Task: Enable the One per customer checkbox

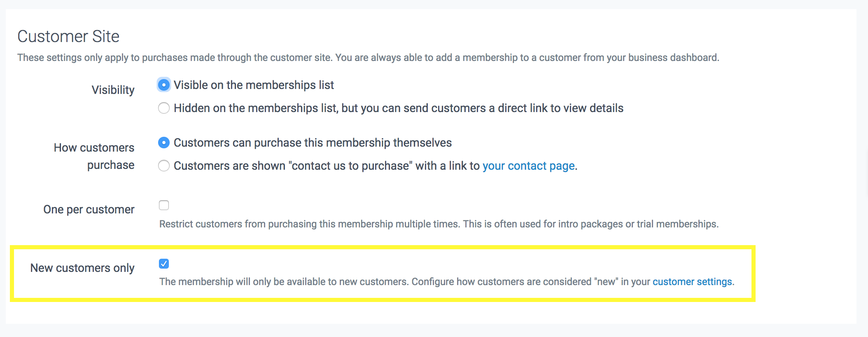Action: coord(164,205)
